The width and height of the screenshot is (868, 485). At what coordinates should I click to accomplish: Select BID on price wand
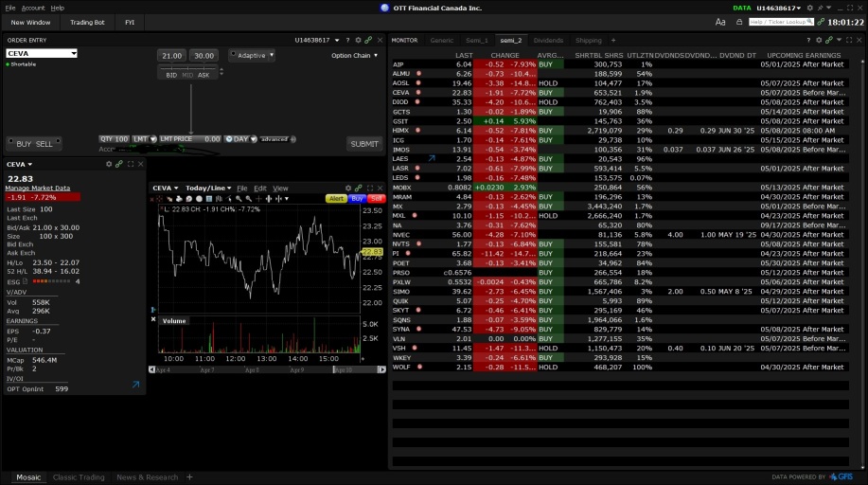[x=171, y=75]
